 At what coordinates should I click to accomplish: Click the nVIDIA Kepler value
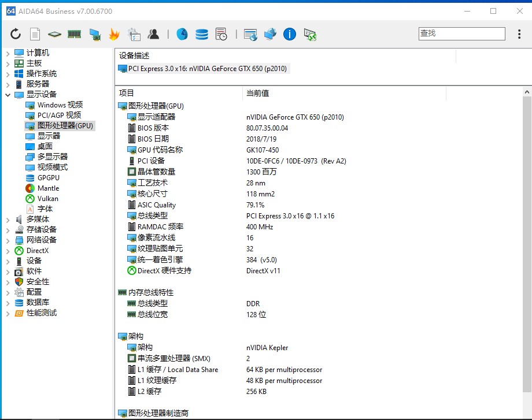click(267, 348)
